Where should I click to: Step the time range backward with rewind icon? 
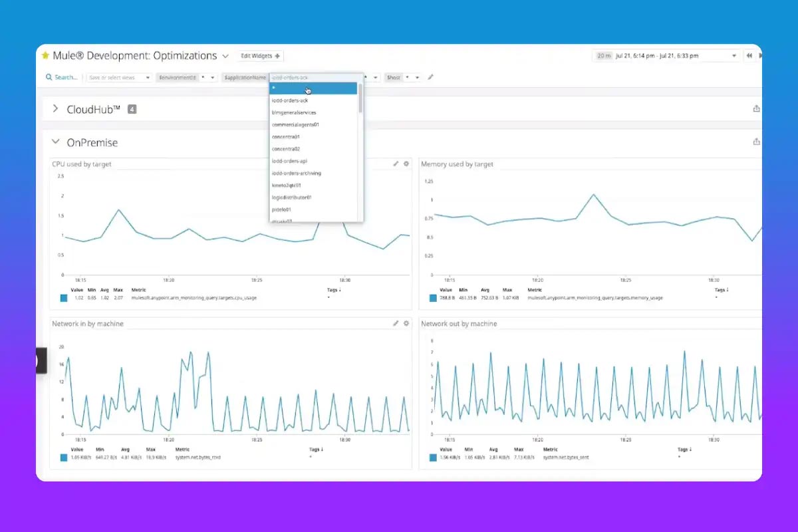749,56
